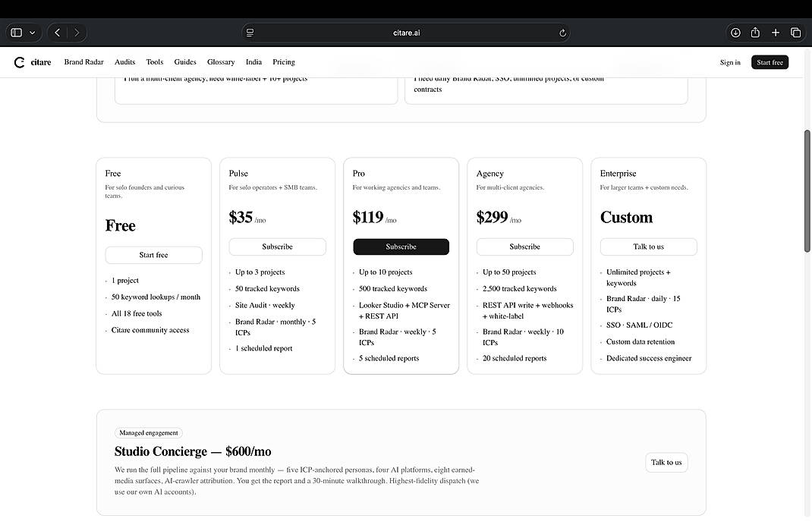Go back with the back arrow
Screen dimensions: 812x528
coord(58,33)
